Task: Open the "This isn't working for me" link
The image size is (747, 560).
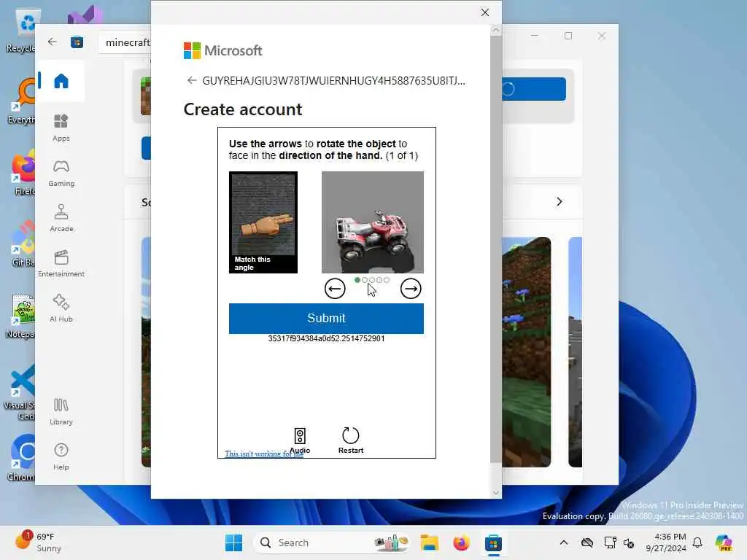Action: (x=264, y=454)
